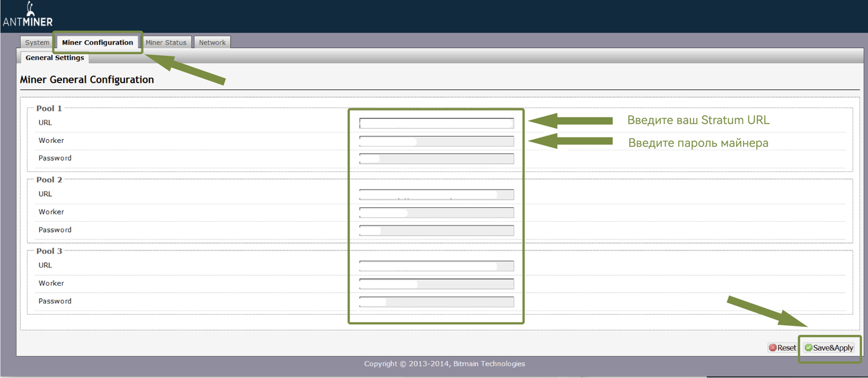Select the General Settings sub-tab
Screen dimensions: 868x378
[55, 58]
